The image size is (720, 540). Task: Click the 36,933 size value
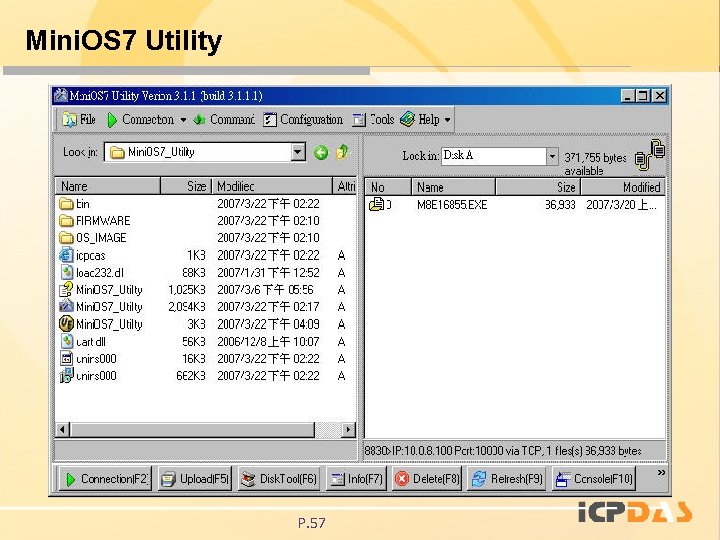pos(560,204)
